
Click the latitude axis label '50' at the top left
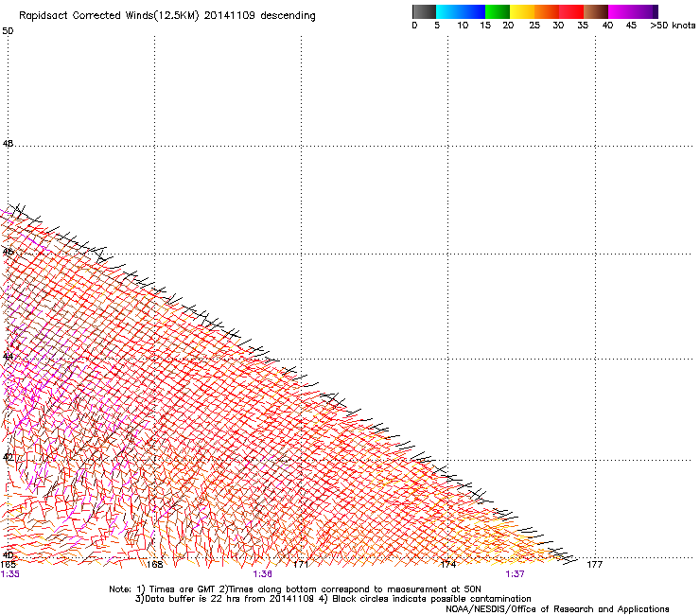tap(8, 31)
